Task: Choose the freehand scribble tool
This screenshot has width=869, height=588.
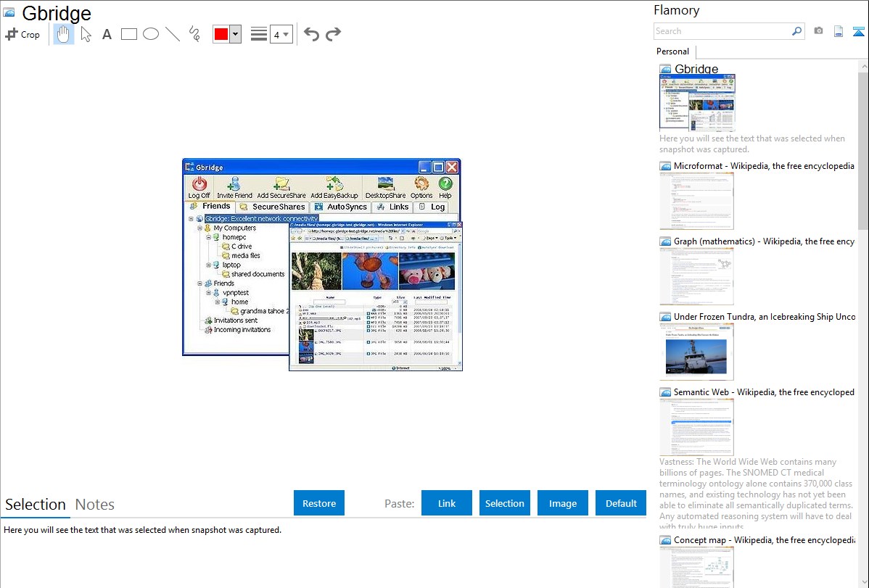Action: (x=194, y=34)
